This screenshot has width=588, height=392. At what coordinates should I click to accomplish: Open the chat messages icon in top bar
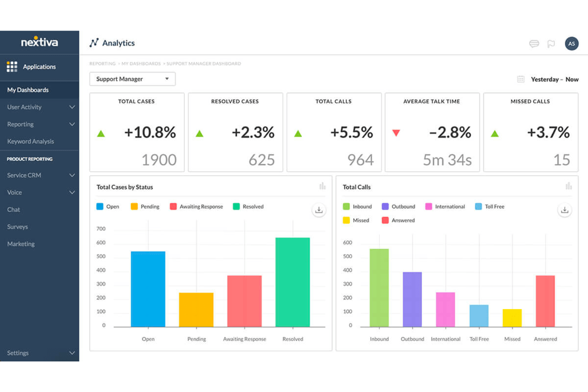pos(534,44)
